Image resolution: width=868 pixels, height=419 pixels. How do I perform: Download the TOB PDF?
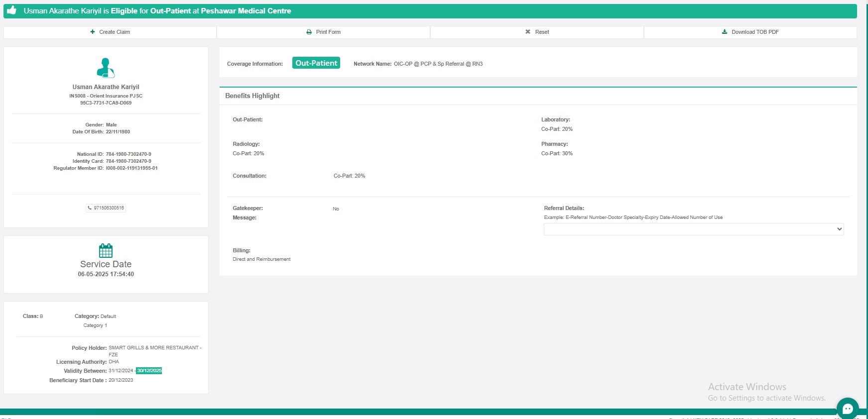pyautogui.click(x=750, y=32)
